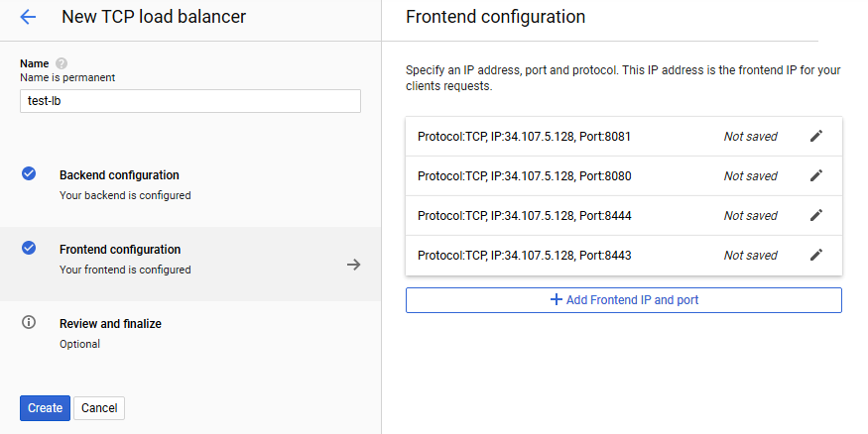The height and width of the screenshot is (434, 868).
Task: Cancel the load balancer creation
Action: pyautogui.click(x=99, y=408)
